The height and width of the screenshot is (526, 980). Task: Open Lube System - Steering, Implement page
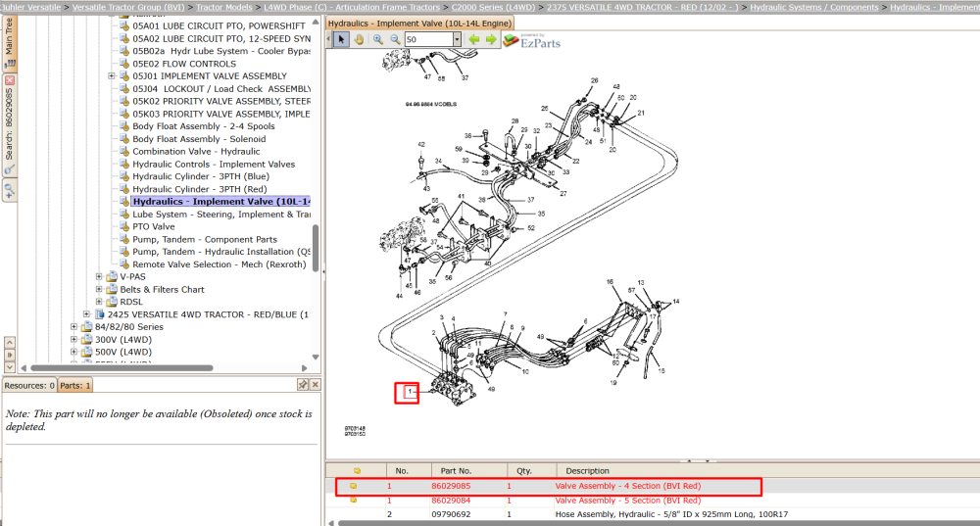[221, 215]
